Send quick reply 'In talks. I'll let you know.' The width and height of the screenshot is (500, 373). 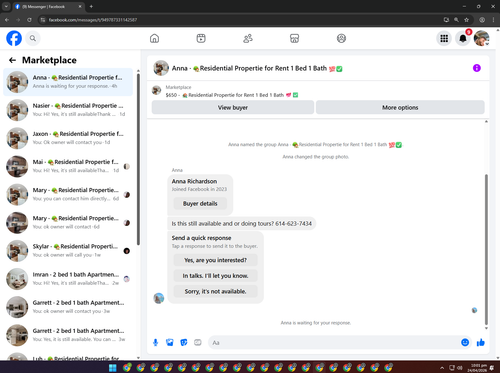coord(215,276)
